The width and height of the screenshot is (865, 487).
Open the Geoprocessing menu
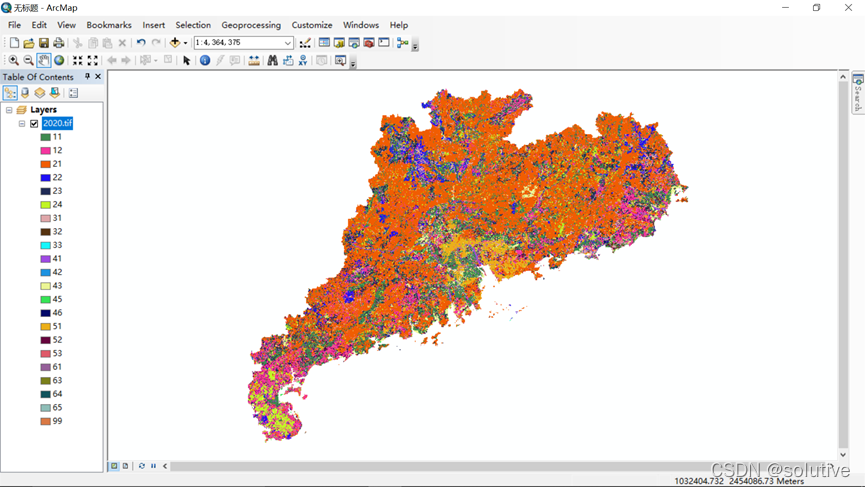(251, 25)
